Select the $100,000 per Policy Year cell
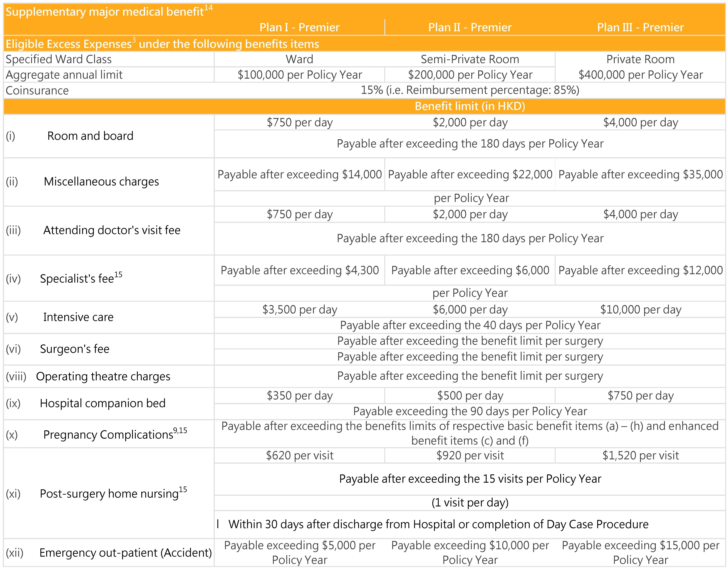This screenshot has height=569, width=728. coord(300,75)
